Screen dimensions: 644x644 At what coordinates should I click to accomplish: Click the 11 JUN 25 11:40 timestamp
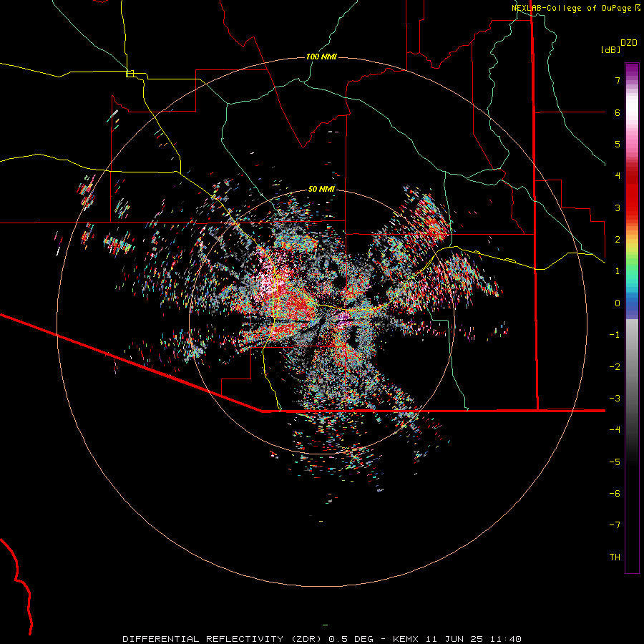[474, 639]
